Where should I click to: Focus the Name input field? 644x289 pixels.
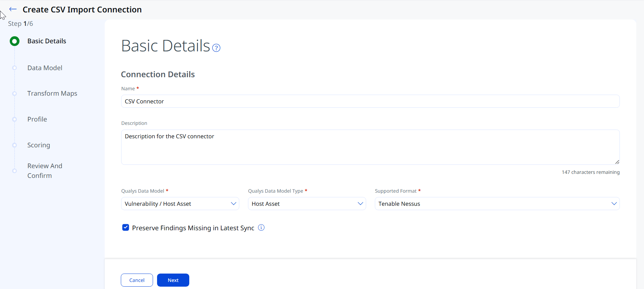pos(370,101)
